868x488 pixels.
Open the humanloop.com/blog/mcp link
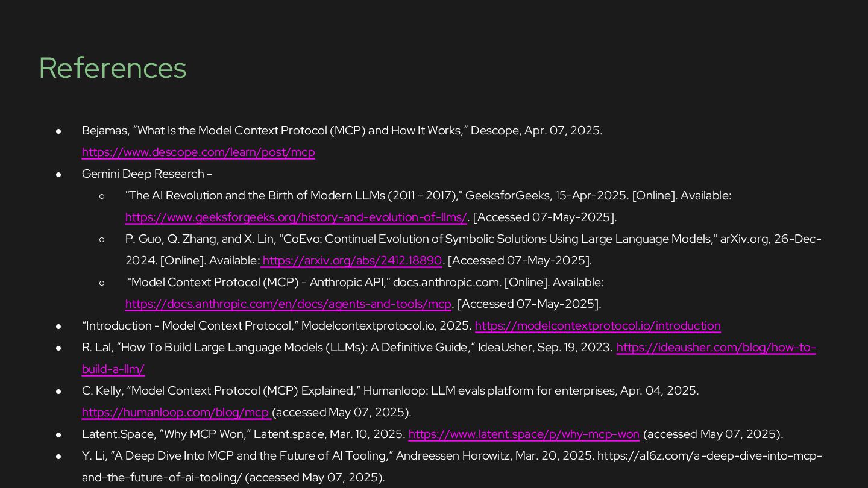point(176,413)
